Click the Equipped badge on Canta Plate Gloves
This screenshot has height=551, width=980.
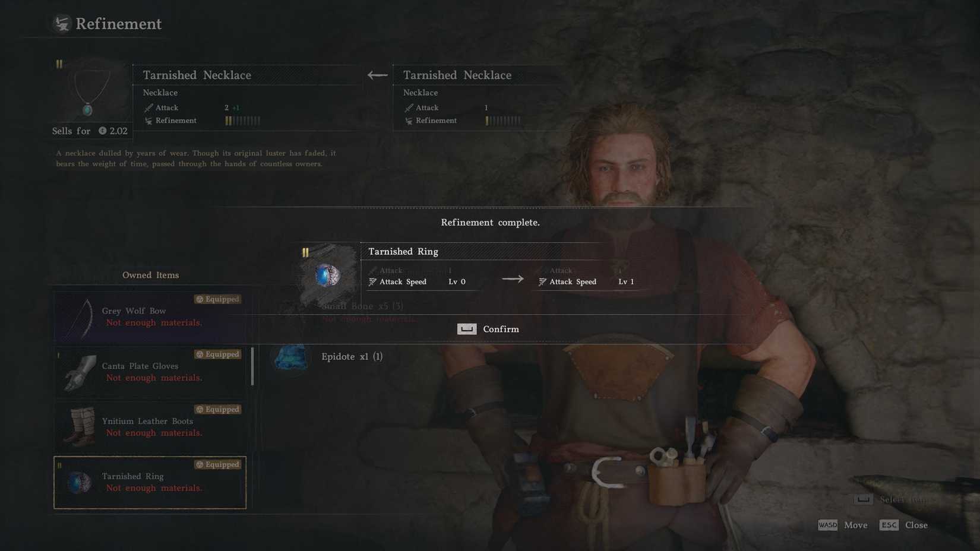[x=217, y=354]
